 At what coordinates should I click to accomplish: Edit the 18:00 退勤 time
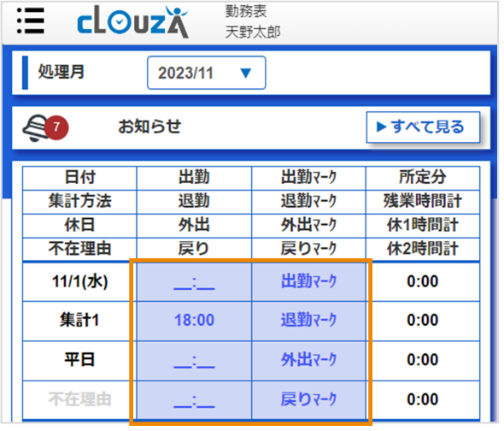[194, 321]
